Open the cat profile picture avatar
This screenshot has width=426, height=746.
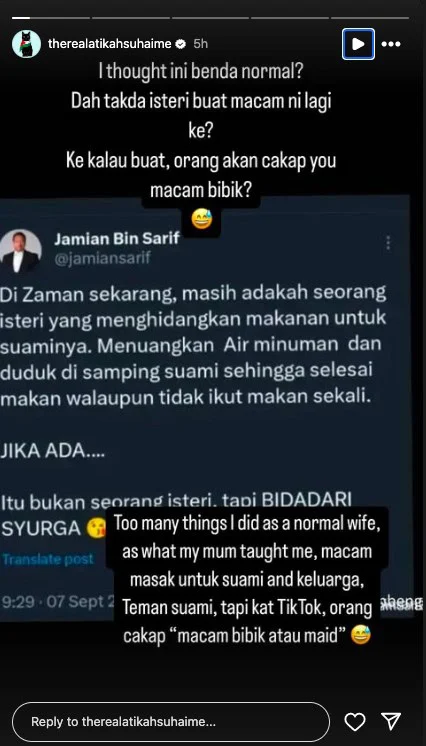[x=26, y=44]
